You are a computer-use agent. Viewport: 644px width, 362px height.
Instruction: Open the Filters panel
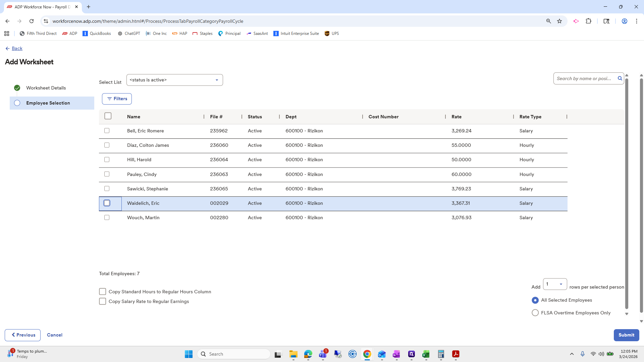pos(117,99)
